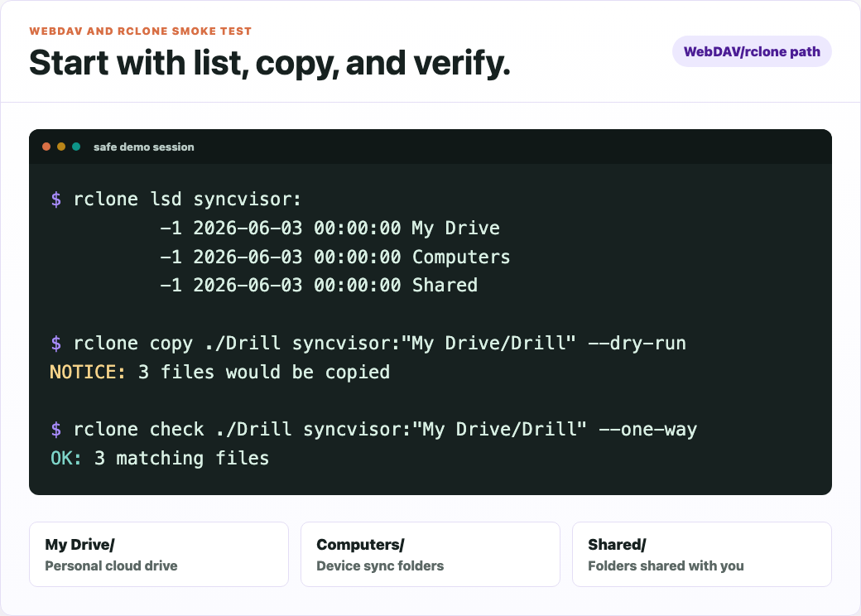Click the purple $ prompt before rclone copy

(56, 343)
